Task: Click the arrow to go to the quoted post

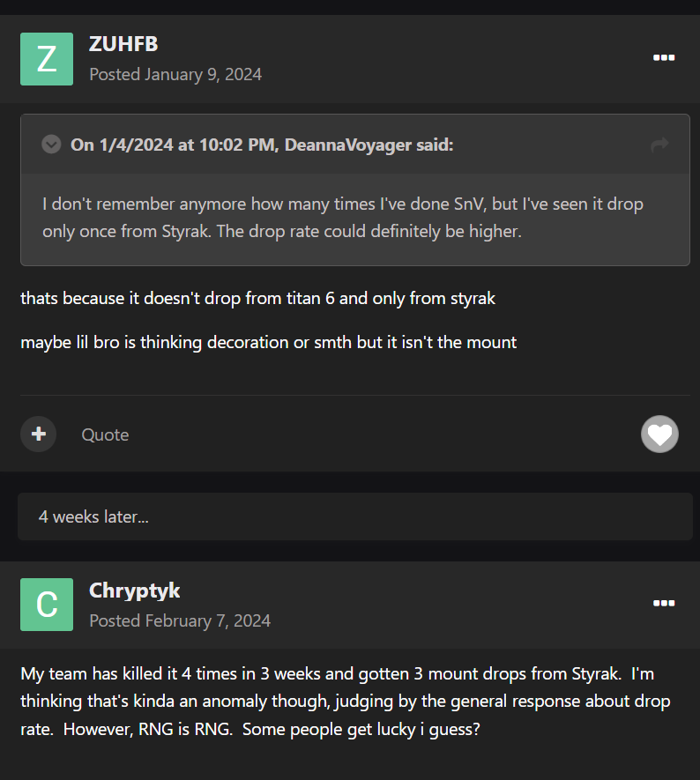Action: click(659, 145)
